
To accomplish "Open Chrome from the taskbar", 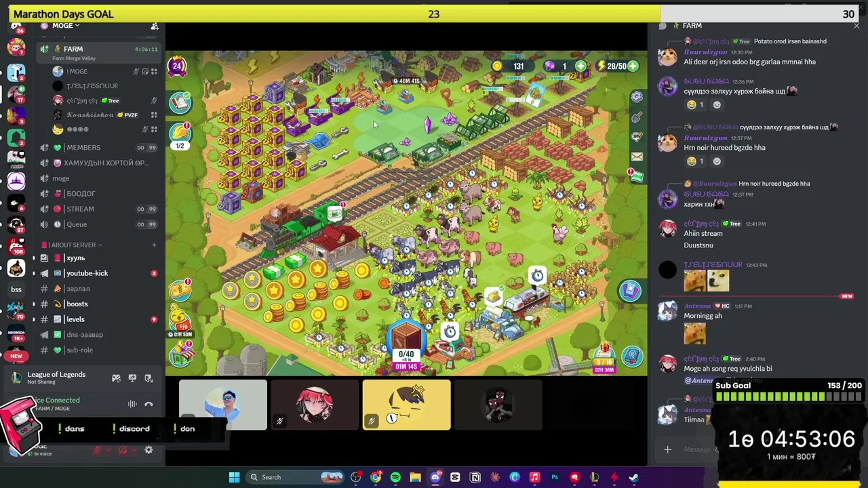I will click(376, 477).
